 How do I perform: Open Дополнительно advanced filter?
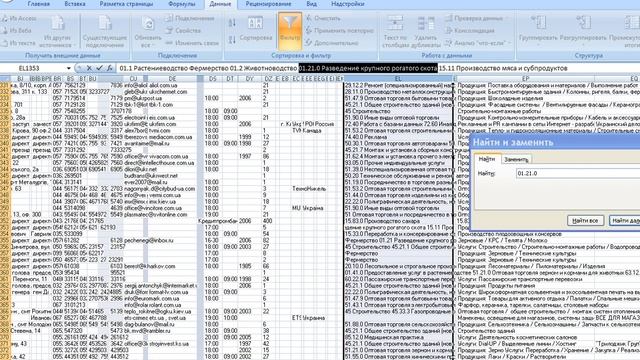point(332,43)
